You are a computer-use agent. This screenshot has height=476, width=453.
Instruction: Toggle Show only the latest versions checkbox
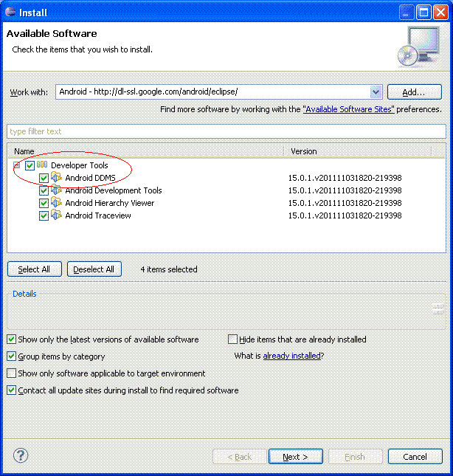click(x=12, y=339)
